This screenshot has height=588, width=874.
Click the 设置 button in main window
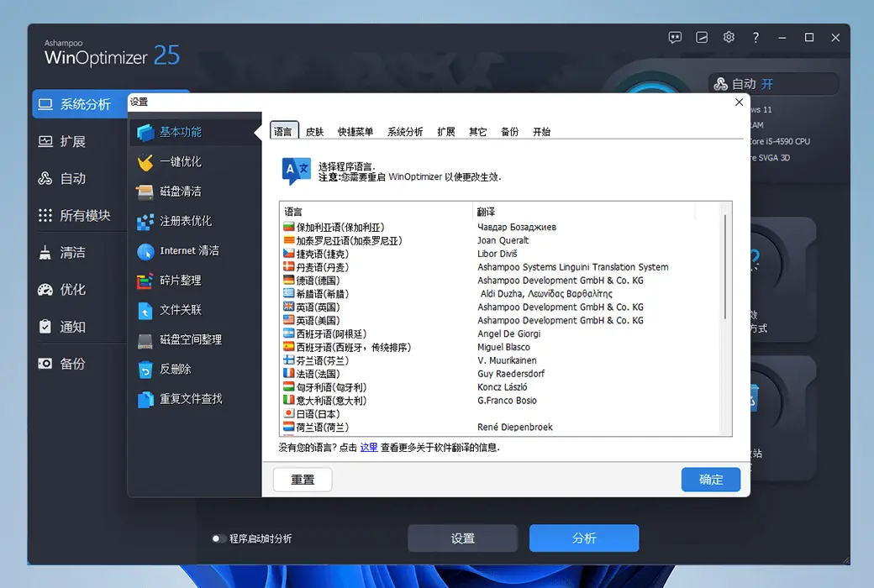click(463, 538)
